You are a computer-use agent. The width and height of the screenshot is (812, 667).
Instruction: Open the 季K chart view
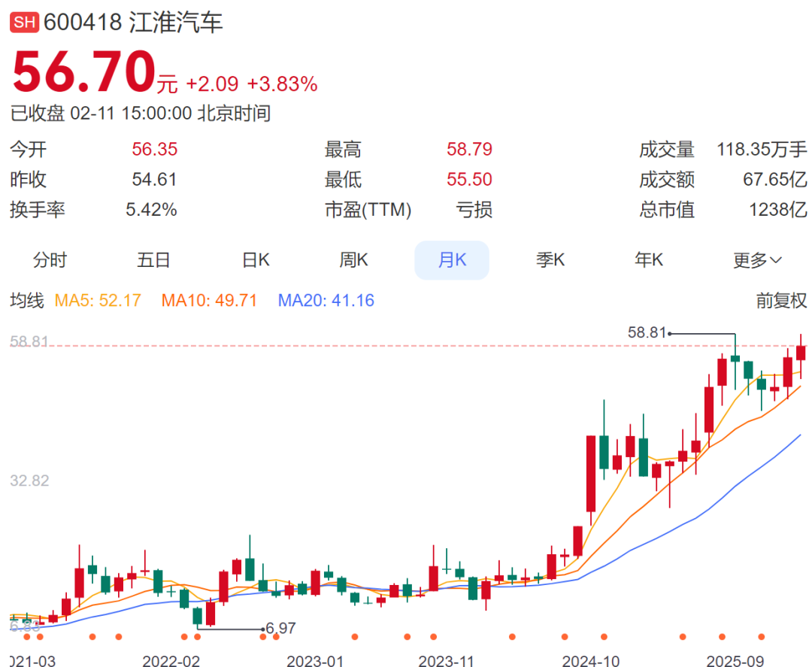point(550,260)
